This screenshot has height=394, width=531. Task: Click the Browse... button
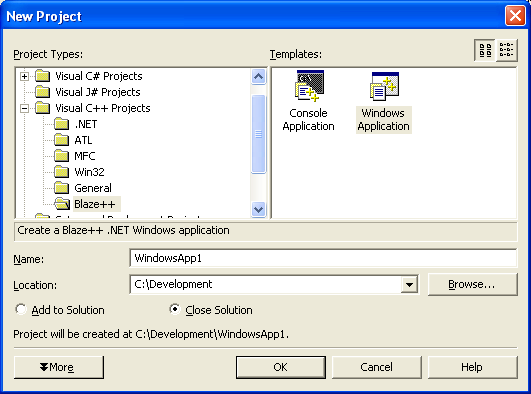pyautogui.click(x=472, y=284)
